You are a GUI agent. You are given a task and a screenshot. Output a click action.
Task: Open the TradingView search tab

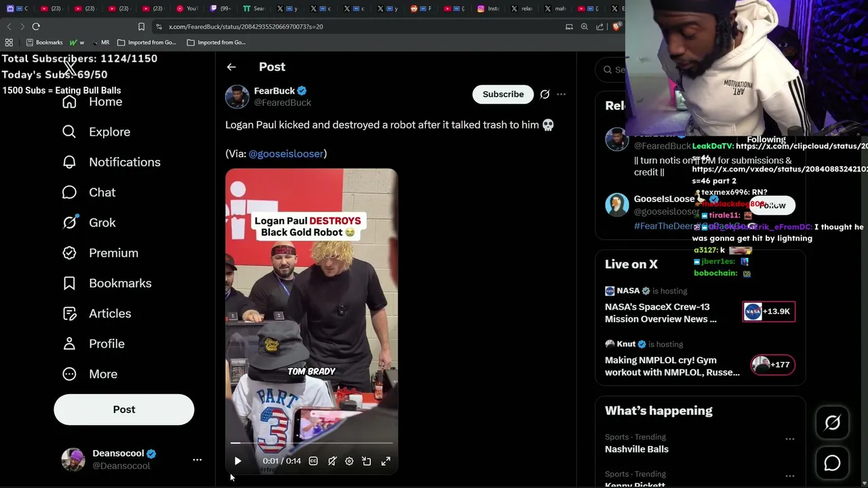coord(254,9)
